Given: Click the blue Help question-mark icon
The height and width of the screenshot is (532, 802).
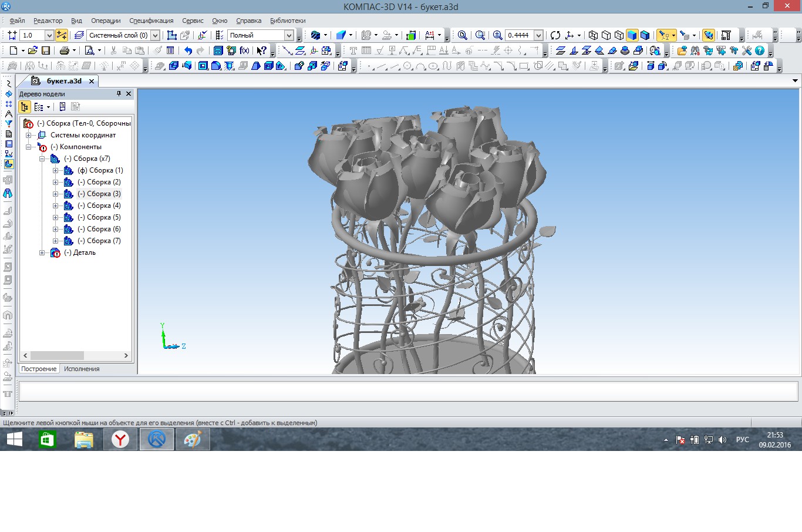Looking at the screenshot, I should (760, 50).
